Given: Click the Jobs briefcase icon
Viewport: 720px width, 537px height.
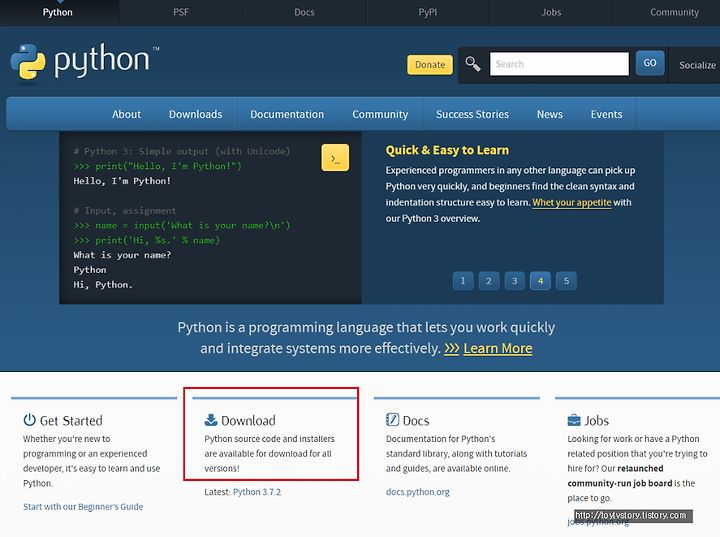Looking at the screenshot, I should [574, 420].
